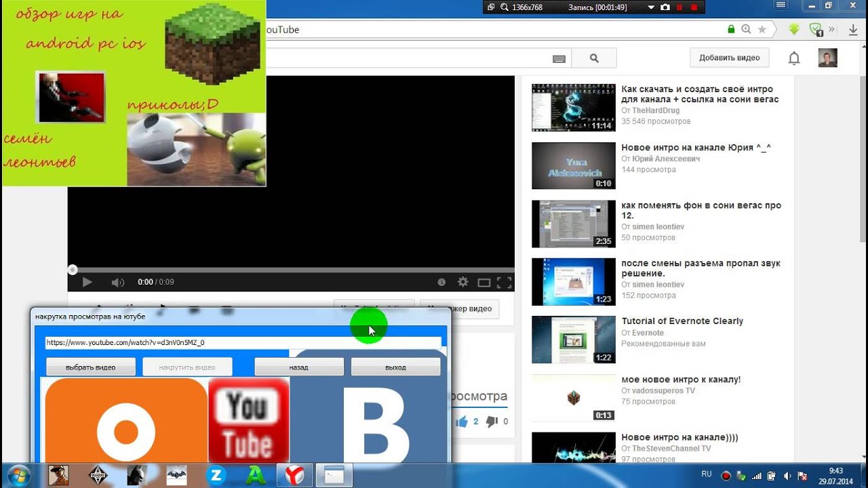
Task: Open the Windows Start button
Action: (x=19, y=475)
